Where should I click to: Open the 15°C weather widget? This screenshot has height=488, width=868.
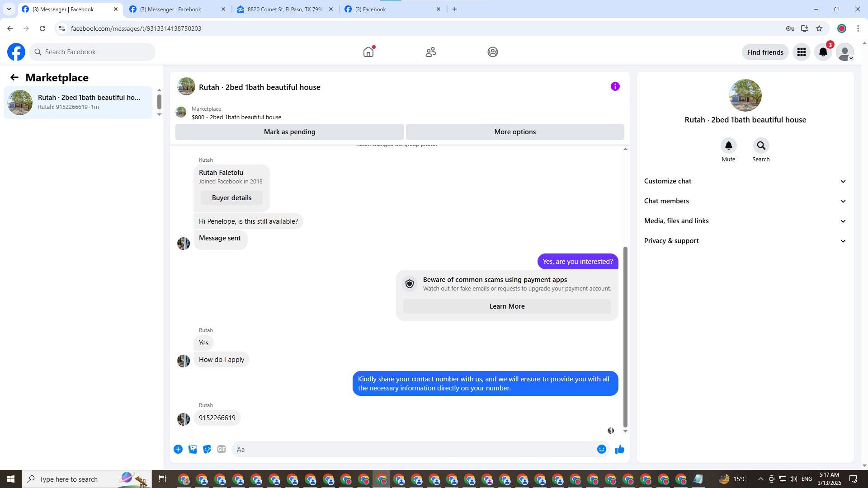732,479
